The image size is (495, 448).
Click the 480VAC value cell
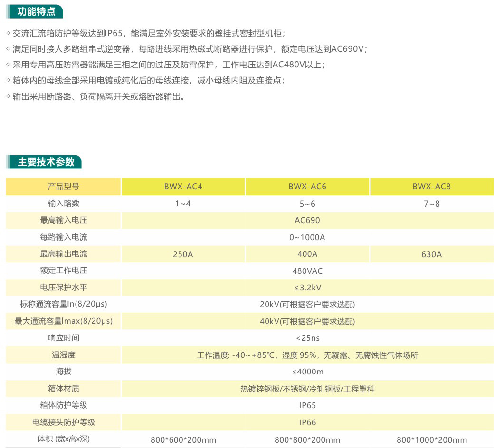click(x=307, y=271)
